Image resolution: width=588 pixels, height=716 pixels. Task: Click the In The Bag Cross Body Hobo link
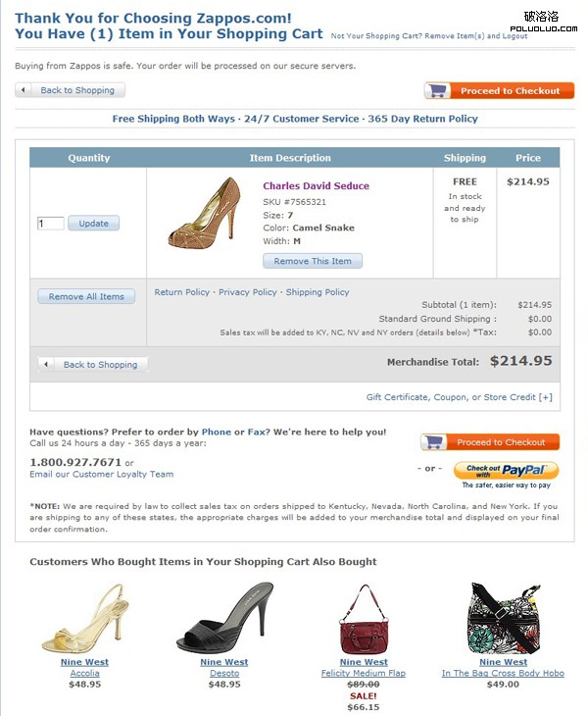coord(503,674)
